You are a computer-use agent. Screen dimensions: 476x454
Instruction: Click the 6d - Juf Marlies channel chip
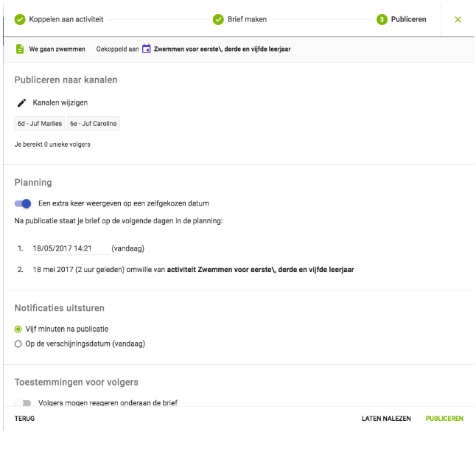click(40, 124)
